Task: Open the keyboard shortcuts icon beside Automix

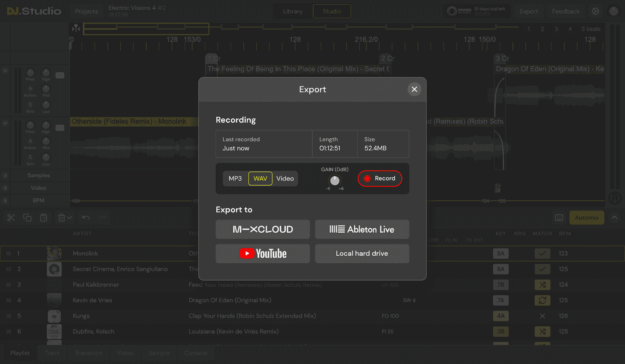Action: 559,217
